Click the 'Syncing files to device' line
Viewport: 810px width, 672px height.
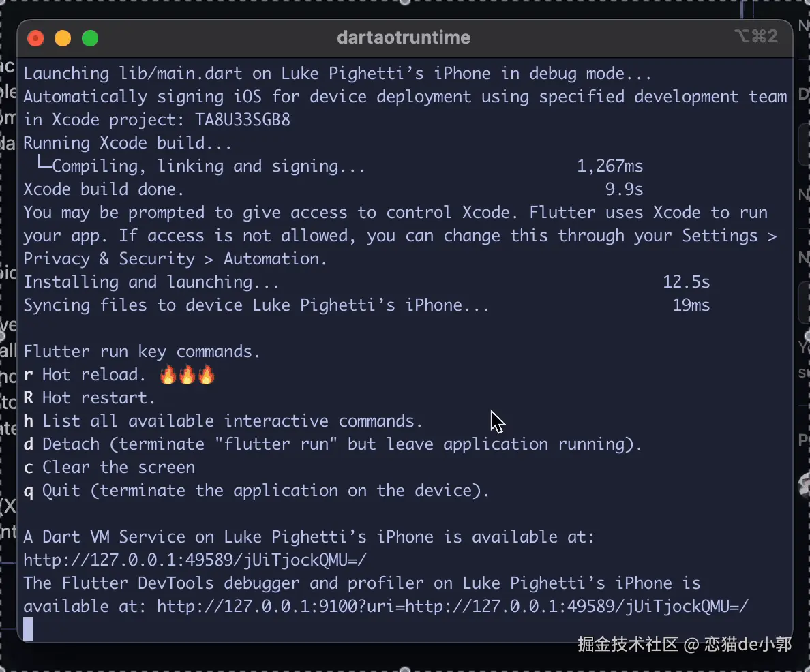(256, 305)
